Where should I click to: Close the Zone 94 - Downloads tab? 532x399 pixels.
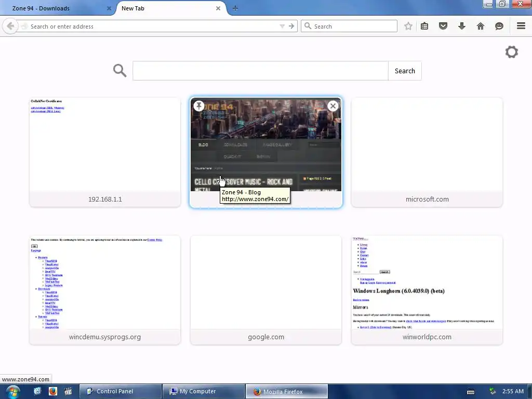[x=109, y=8]
